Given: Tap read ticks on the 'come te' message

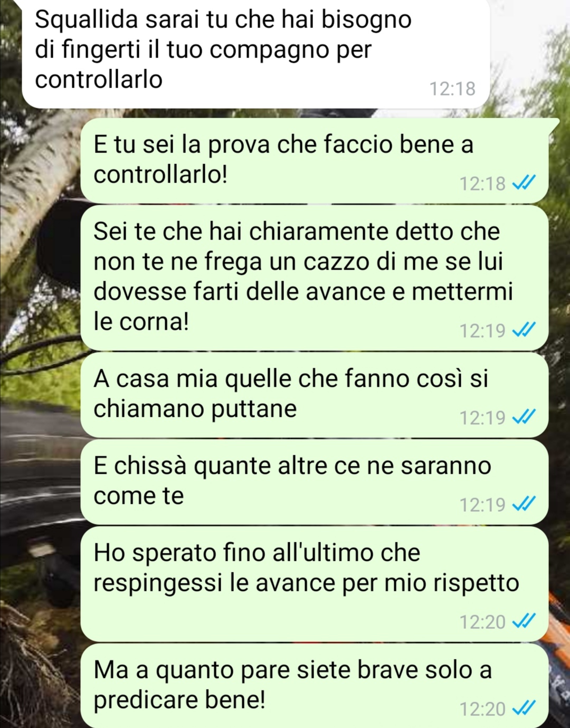Looking at the screenshot, I should [x=524, y=505].
